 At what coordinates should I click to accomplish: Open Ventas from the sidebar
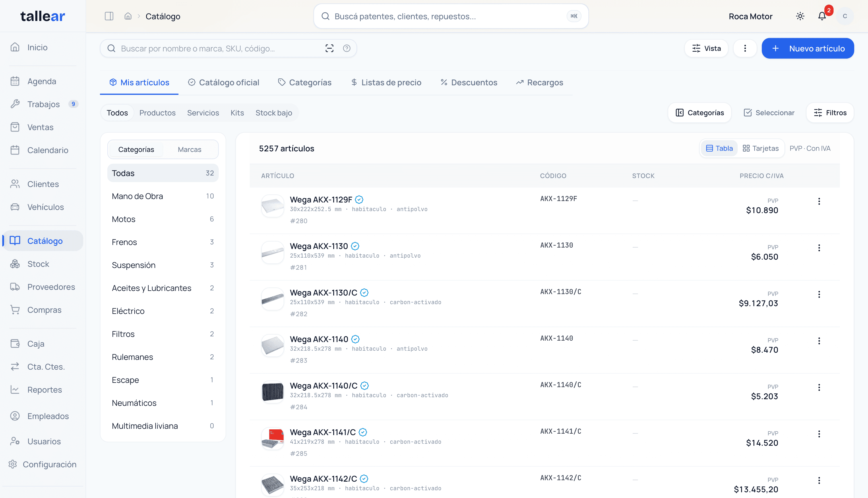pyautogui.click(x=43, y=127)
